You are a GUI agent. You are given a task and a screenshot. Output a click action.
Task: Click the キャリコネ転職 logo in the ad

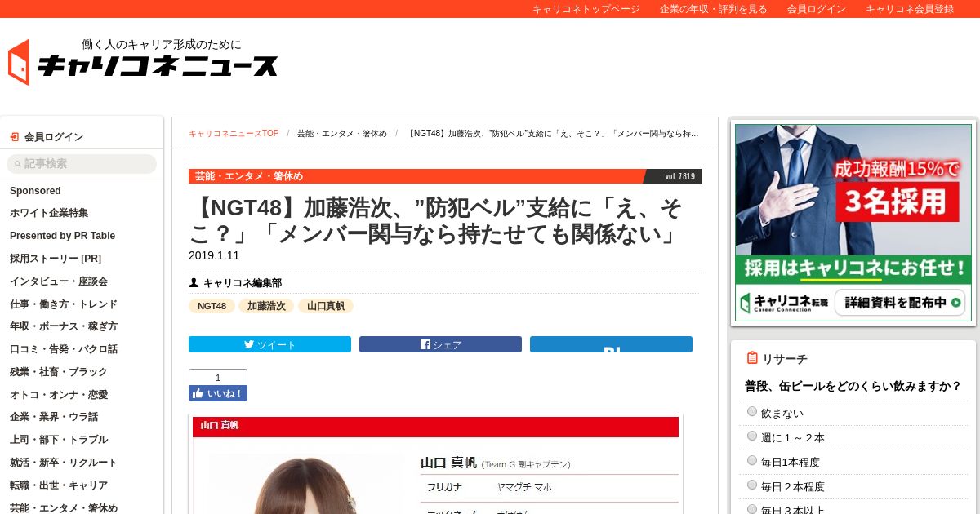(x=784, y=304)
